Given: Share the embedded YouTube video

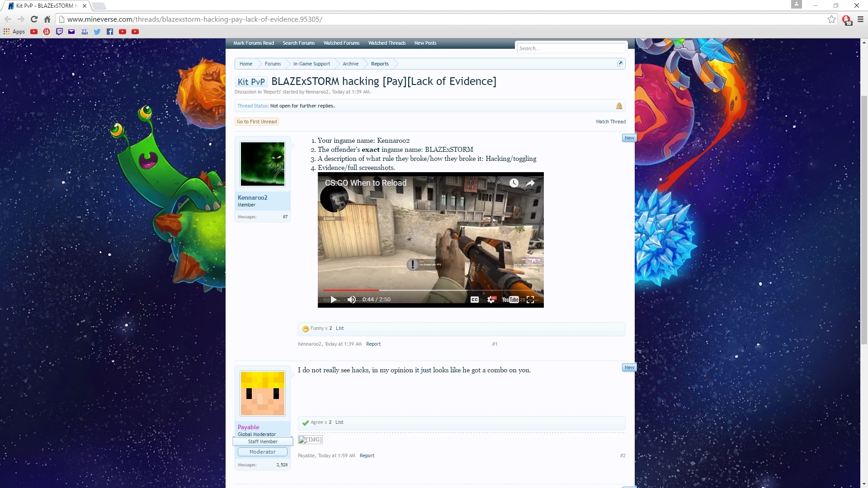Looking at the screenshot, I should click(530, 183).
